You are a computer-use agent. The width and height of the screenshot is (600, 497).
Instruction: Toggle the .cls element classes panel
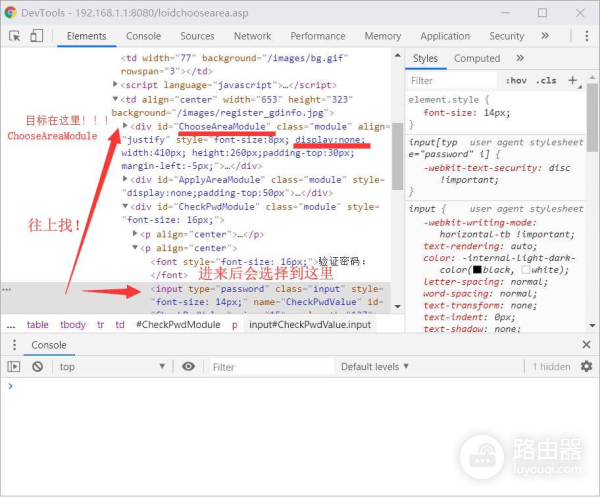coord(546,80)
